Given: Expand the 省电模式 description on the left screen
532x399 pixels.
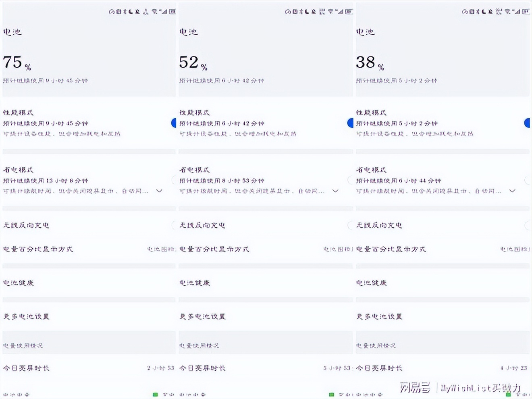Looking at the screenshot, I should [x=158, y=191].
